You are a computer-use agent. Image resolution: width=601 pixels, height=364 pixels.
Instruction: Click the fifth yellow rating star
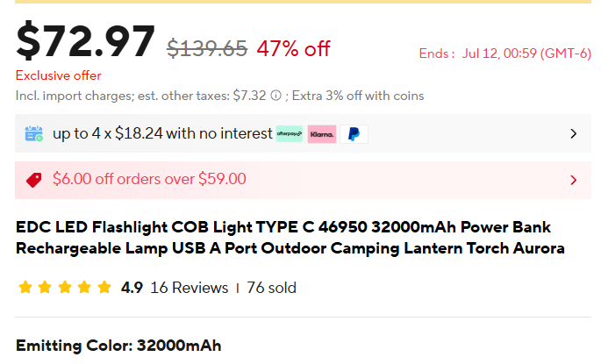tap(104, 287)
